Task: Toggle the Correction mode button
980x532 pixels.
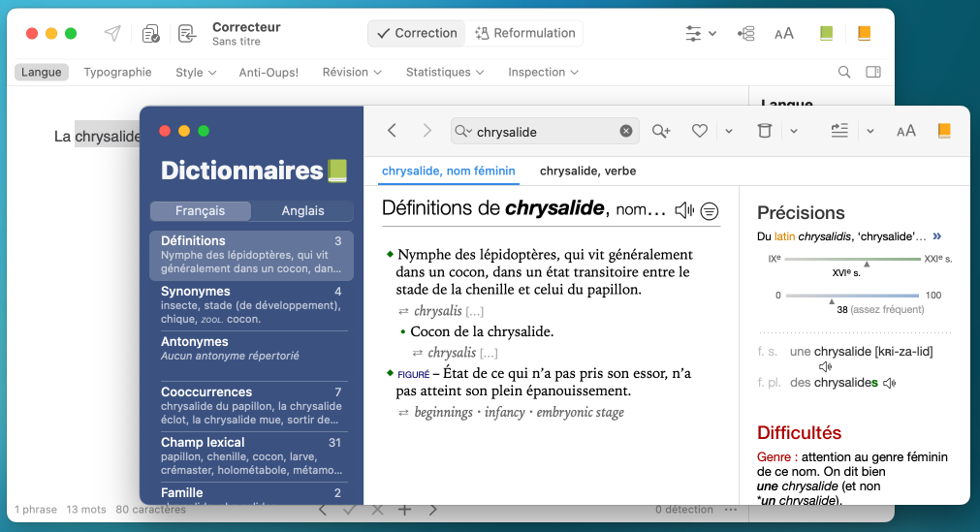Action: pos(416,33)
